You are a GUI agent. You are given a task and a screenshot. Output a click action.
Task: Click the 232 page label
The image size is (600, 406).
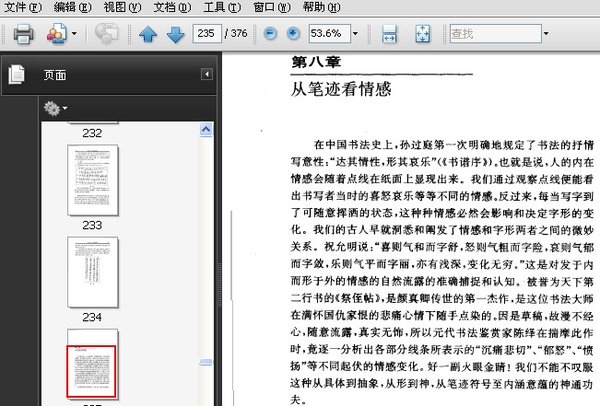(x=92, y=133)
